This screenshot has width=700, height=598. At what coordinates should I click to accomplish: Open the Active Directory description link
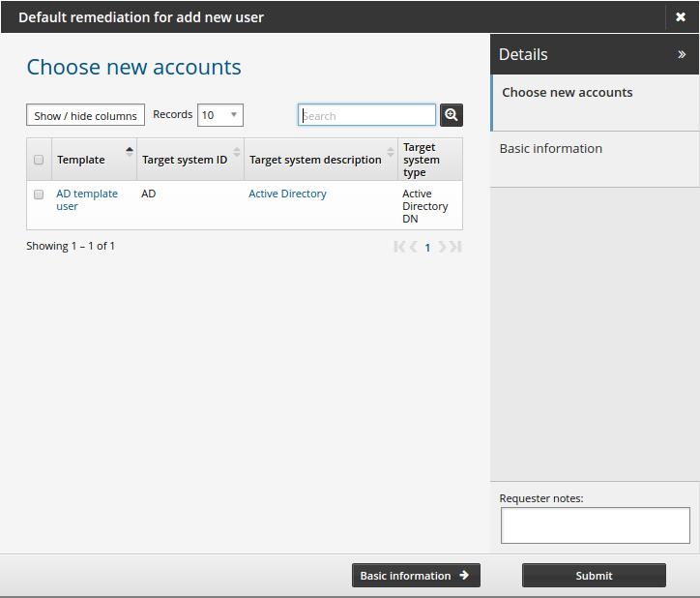(287, 194)
